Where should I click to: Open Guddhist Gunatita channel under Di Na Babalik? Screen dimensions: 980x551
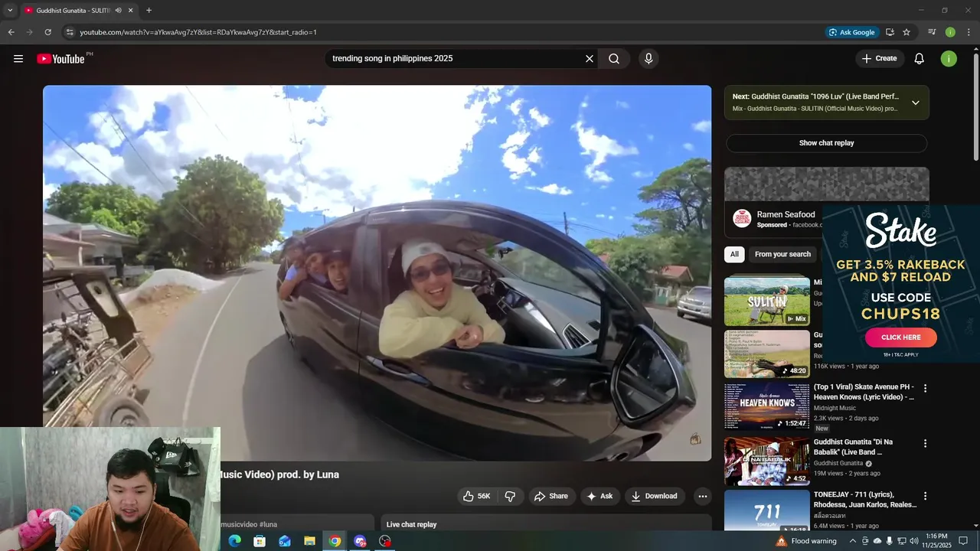[x=838, y=463]
